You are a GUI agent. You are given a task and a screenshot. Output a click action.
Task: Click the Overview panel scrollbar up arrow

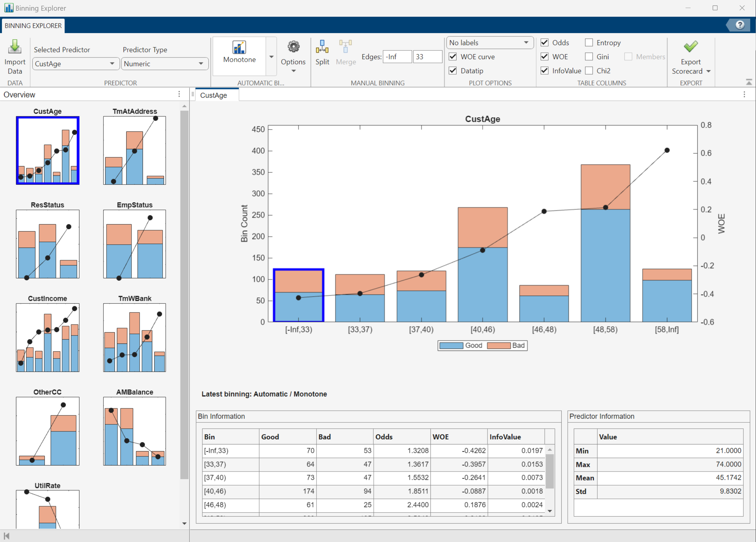(184, 106)
